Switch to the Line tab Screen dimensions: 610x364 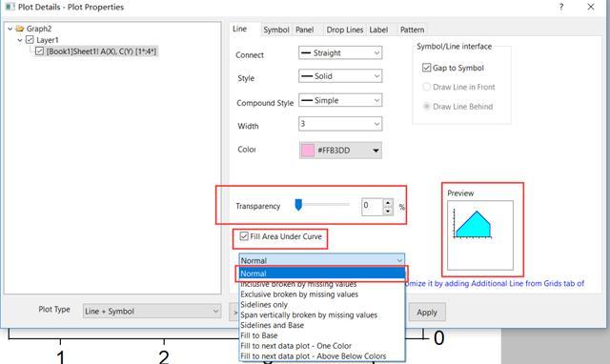[239, 29]
